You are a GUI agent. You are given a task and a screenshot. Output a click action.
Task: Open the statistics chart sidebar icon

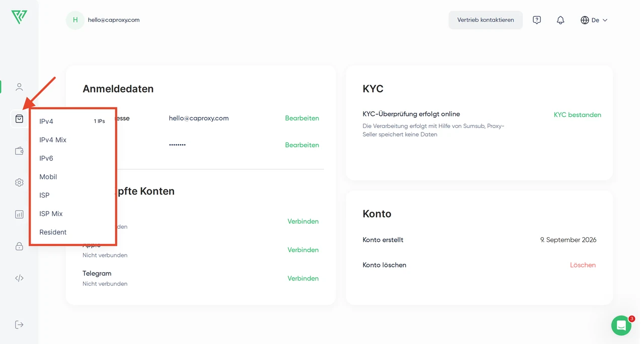[x=19, y=214]
